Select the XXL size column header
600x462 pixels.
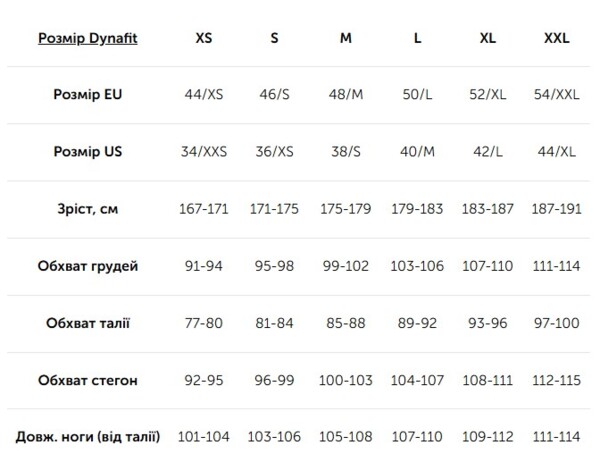[557, 38]
